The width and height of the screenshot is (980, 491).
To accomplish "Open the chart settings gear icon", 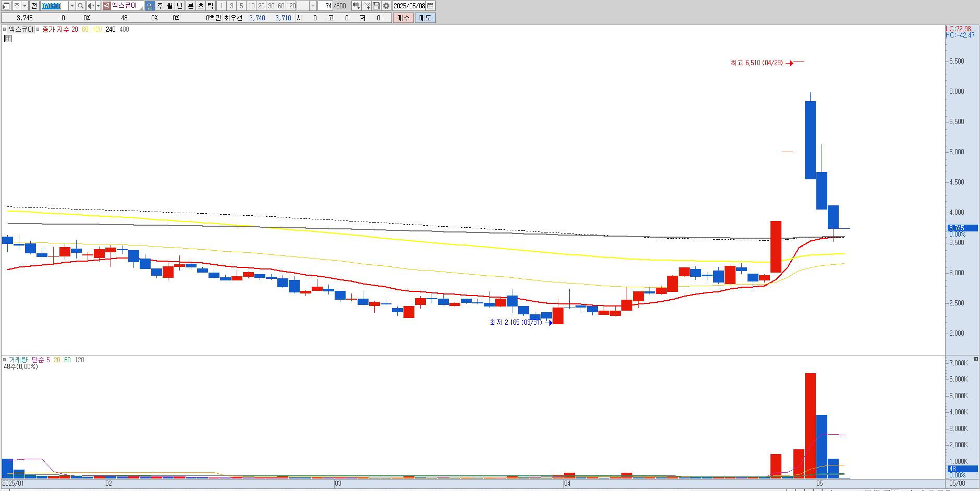I will [x=386, y=6].
